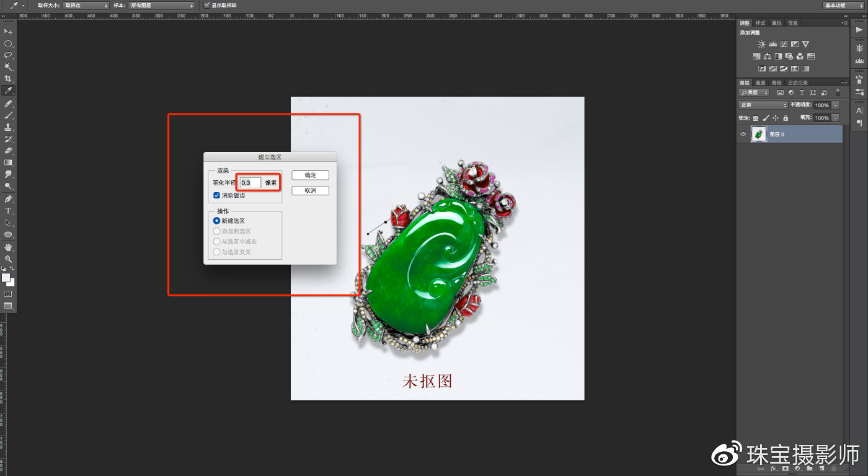Select the Clone Stamp tool
Screen dimensions: 868x476
click(x=8, y=127)
